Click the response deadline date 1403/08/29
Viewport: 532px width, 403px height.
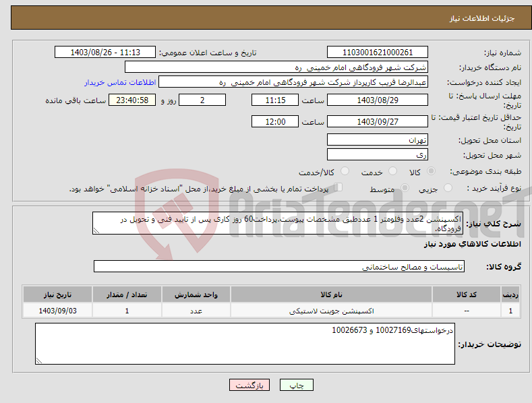[x=378, y=100]
